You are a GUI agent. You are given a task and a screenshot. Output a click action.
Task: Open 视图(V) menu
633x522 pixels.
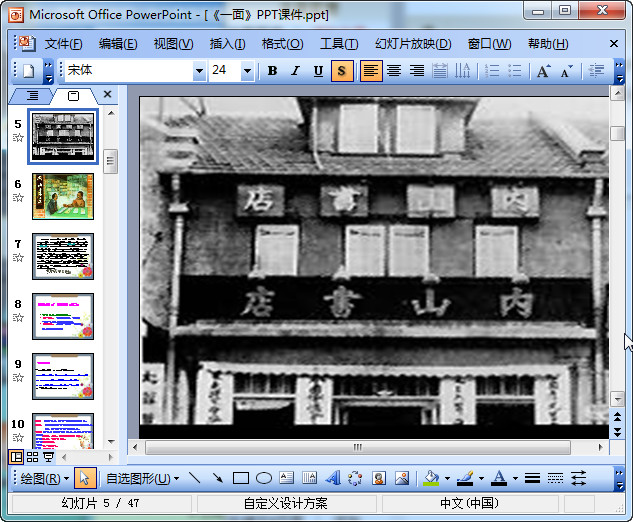173,44
